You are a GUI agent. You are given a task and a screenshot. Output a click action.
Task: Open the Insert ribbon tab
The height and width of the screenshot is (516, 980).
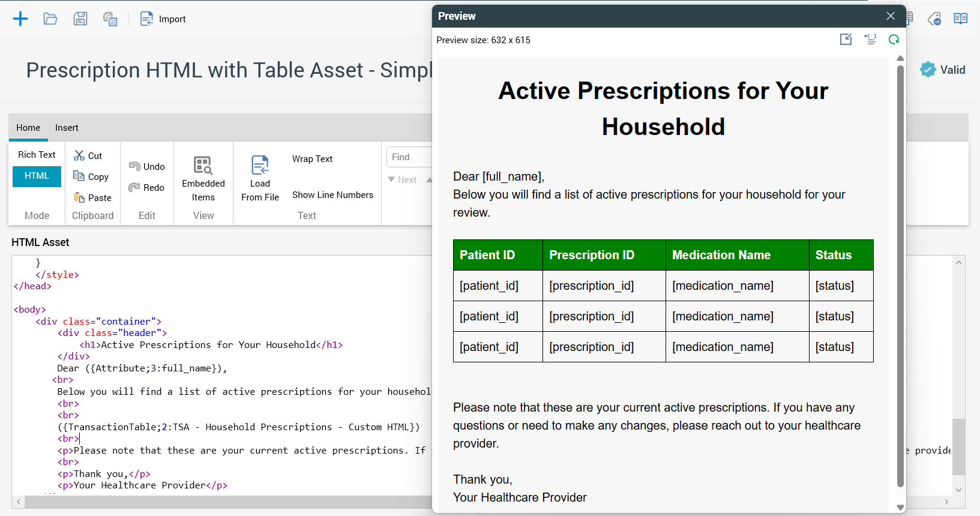click(67, 128)
